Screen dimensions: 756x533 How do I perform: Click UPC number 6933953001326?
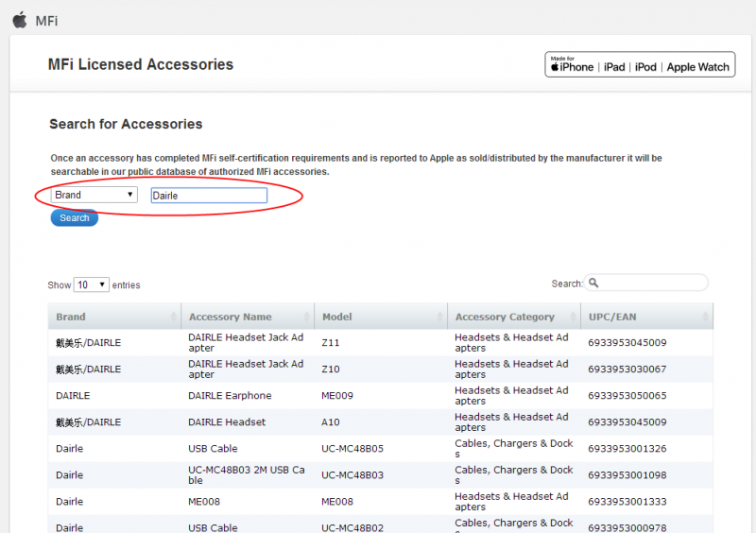(627, 449)
